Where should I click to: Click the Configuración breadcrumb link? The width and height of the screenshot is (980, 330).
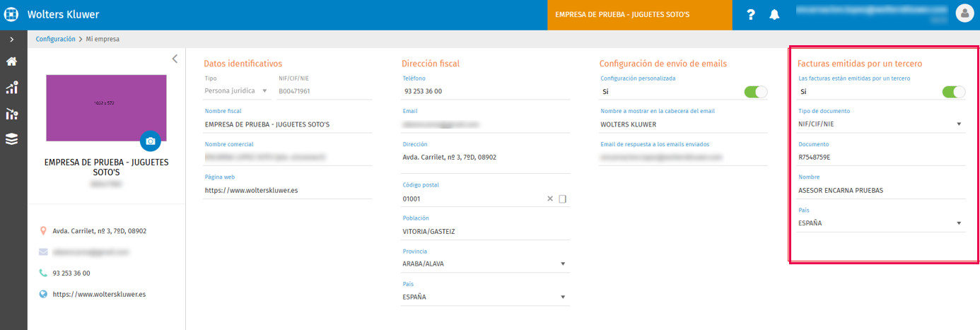click(x=55, y=39)
